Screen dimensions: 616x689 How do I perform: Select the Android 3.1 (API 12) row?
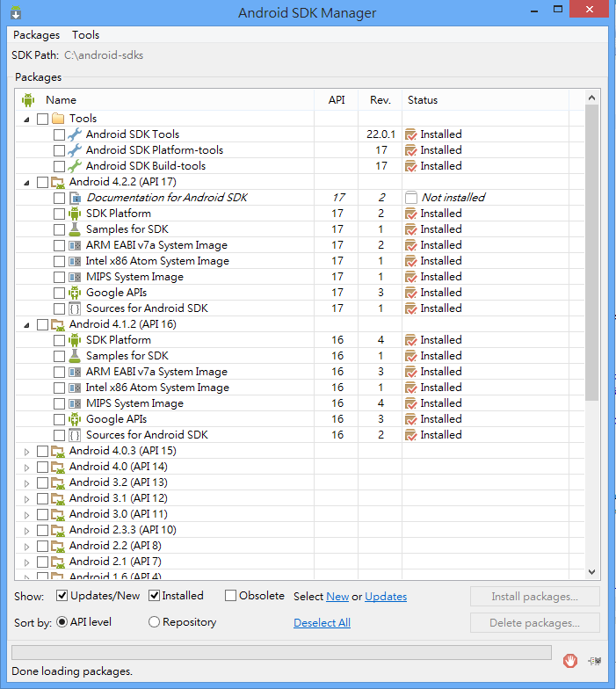[x=300, y=498]
